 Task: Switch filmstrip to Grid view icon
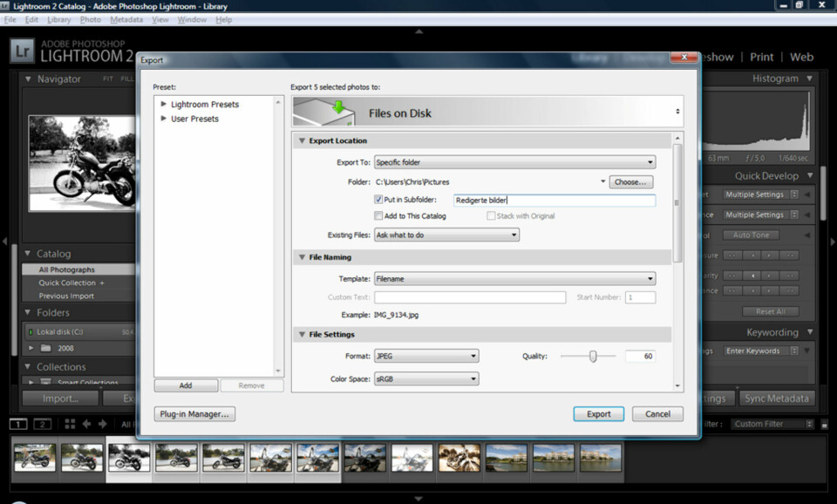coord(70,424)
